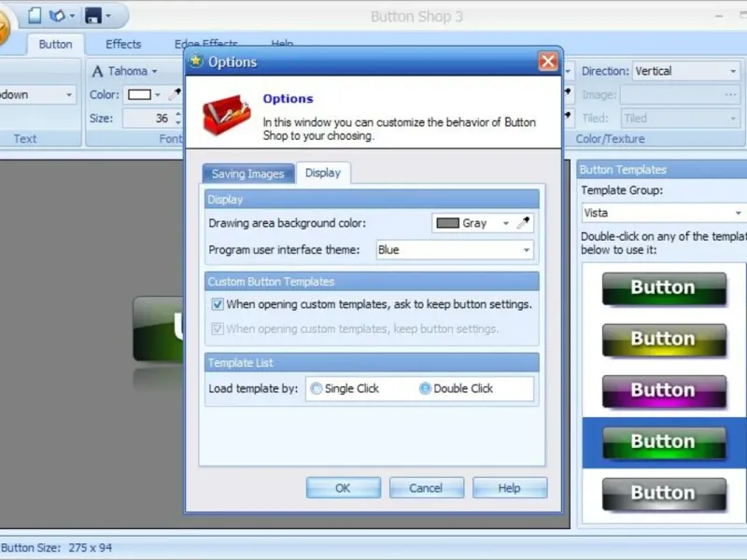Screen dimensions: 747x560
Task: Select the Double Click radio button
Action: click(425, 388)
